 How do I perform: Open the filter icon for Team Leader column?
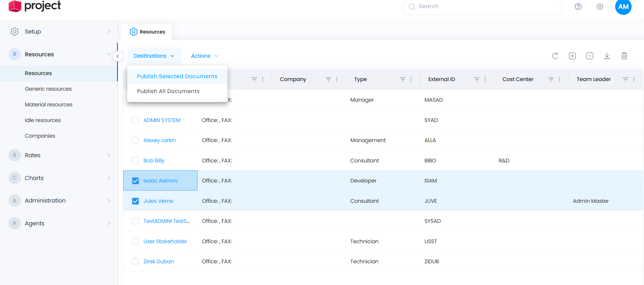click(x=625, y=79)
